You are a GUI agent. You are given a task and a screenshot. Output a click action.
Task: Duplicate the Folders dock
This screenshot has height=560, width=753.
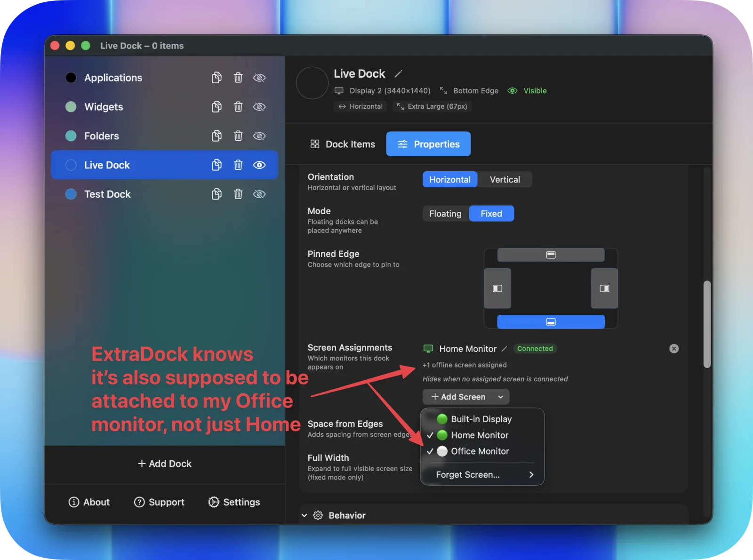tap(216, 136)
